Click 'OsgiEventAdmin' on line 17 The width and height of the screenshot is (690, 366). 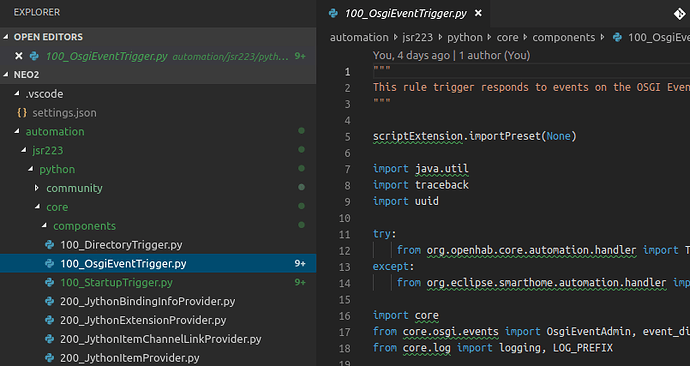(588, 332)
